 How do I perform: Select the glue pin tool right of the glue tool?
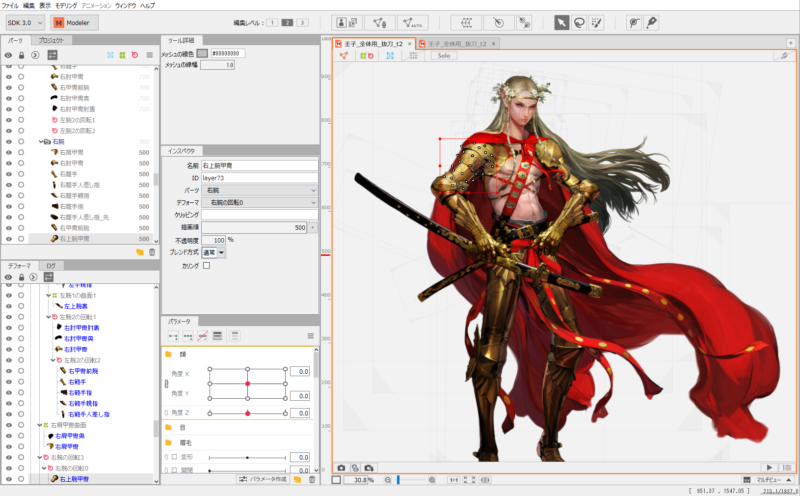[652, 22]
